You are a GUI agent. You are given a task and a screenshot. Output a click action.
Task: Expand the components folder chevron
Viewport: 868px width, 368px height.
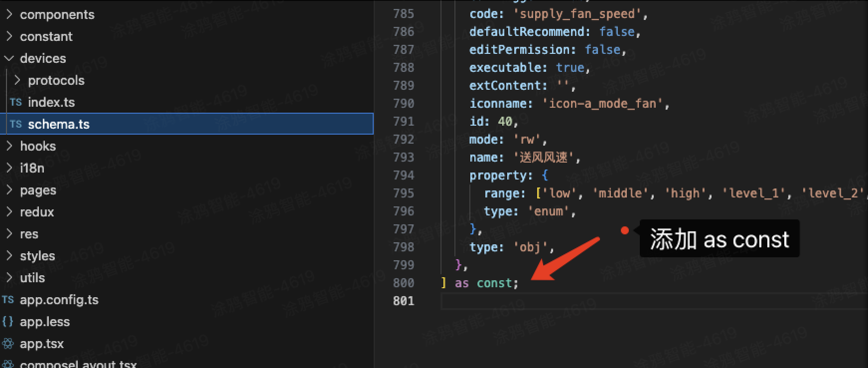click(x=9, y=14)
